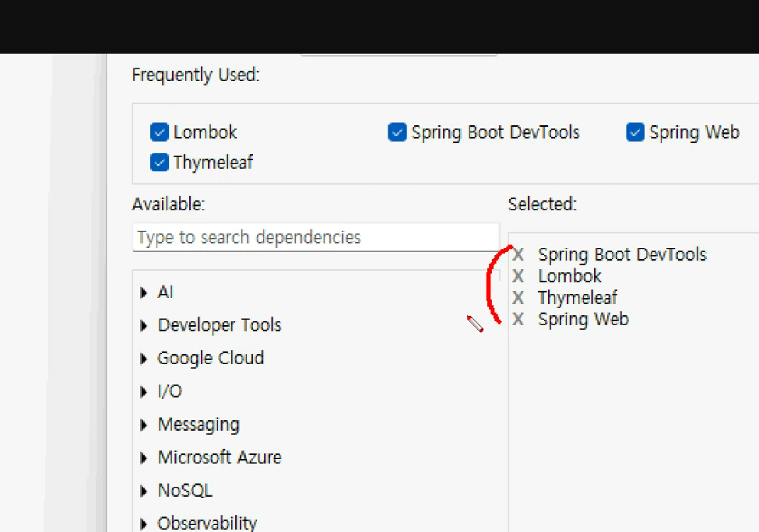This screenshot has width=759, height=532.
Task: Remove Spring Web via its X icon
Action: click(518, 319)
